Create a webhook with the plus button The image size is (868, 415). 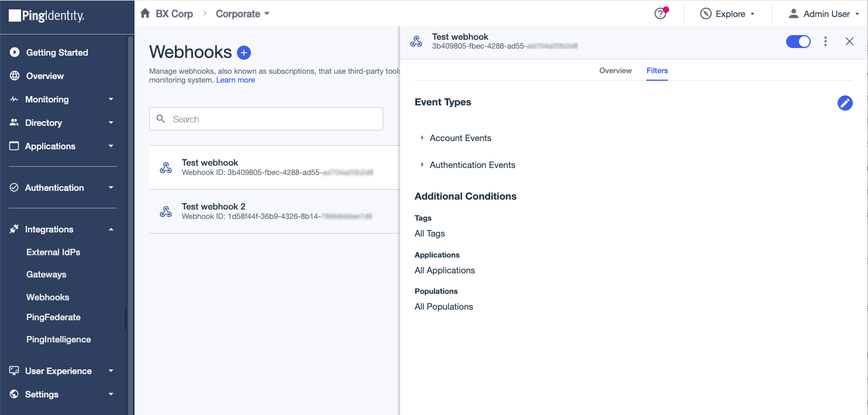coord(244,52)
